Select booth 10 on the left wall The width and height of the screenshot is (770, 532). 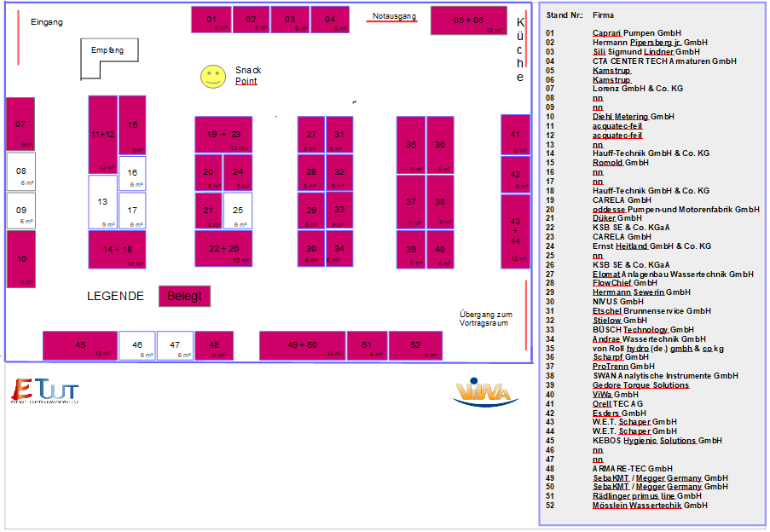(21, 259)
